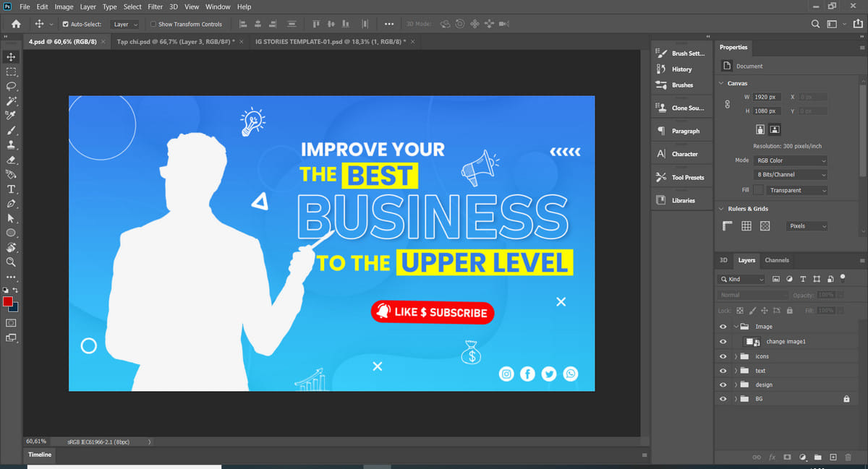Screen dimensions: 868x469
Task: Enable Show Transform Controls checkbox
Action: tap(153, 24)
